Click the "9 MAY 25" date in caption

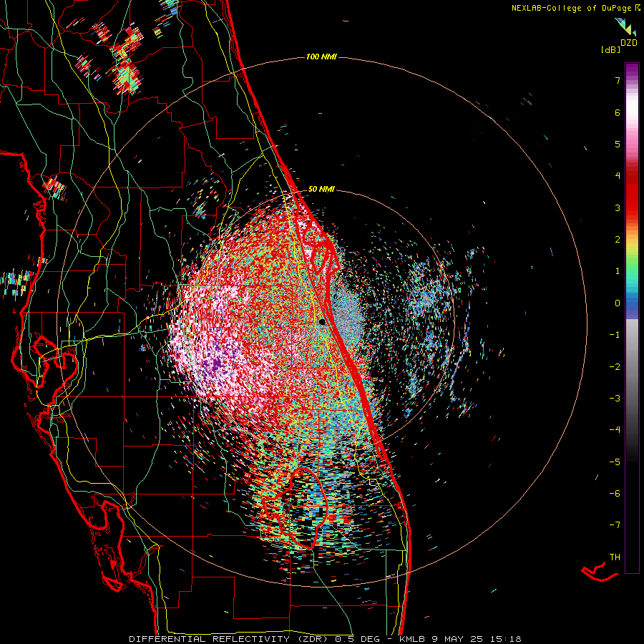459,639
